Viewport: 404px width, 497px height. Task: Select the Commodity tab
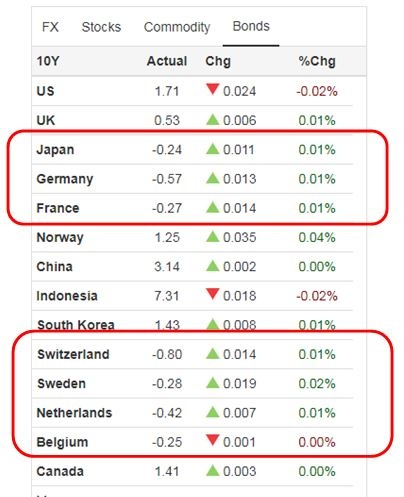(177, 27)
